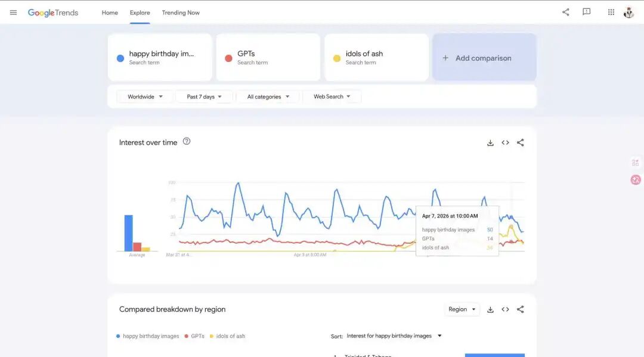The width and height of the screenshot is (644, 357).
Task: Click the Google Trends logo
Action: [53, 13]
